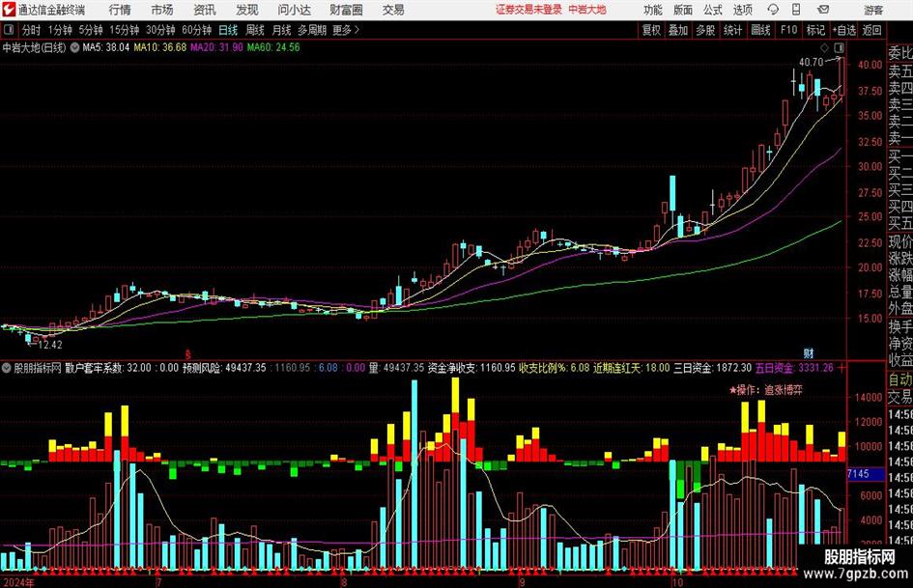The image size is (913, 588).
Task: Toggle the panel icon left of 分时
Action: click(9, 30)
